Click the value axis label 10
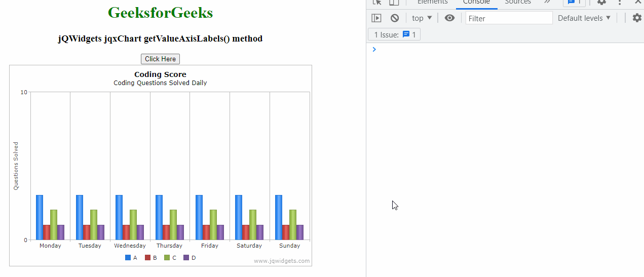The height and width of the screenshot is (277, 644). tap(24, 92)
